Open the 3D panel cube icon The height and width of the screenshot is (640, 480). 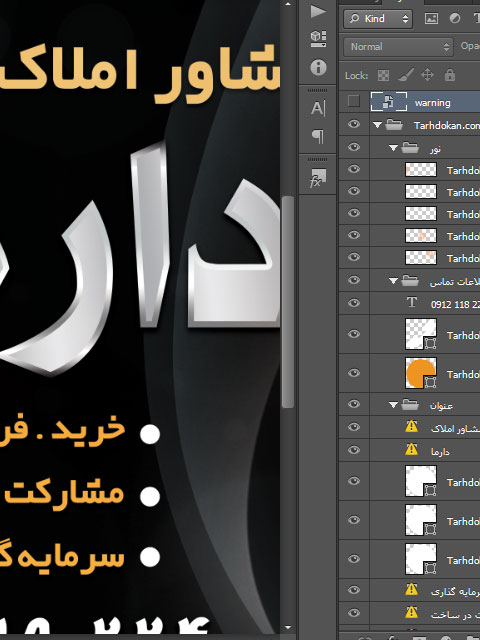(x=318, y=39)
